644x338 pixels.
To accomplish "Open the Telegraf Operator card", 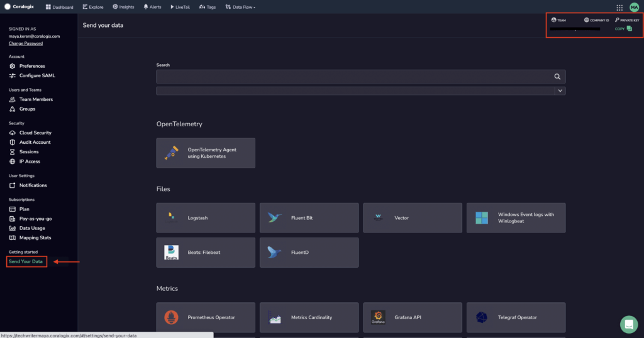I will [x=516, y=317].
